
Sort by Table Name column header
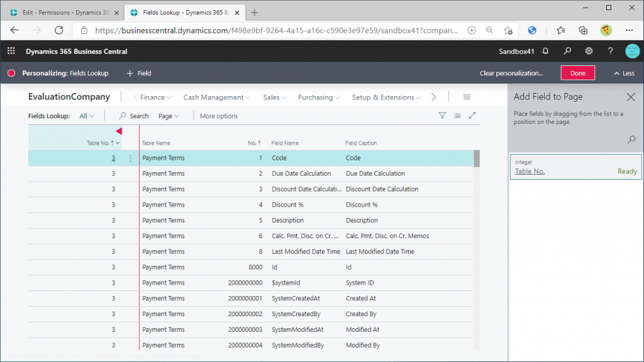(x=156, y=143)
